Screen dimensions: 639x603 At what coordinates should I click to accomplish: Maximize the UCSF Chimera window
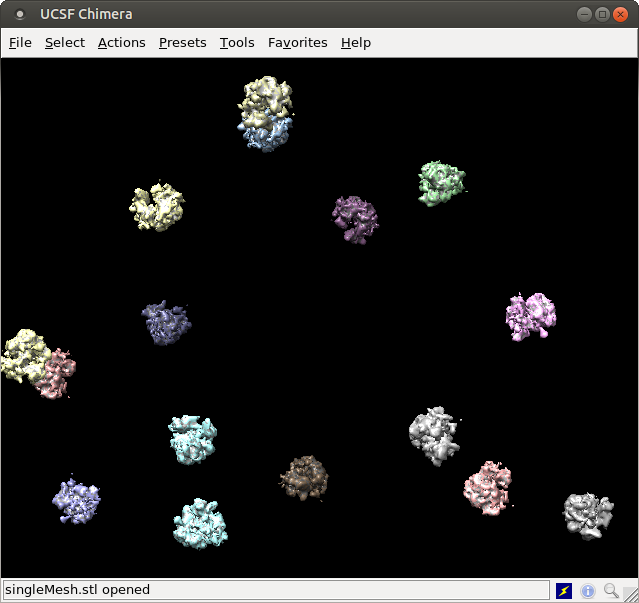coord(602,15)
